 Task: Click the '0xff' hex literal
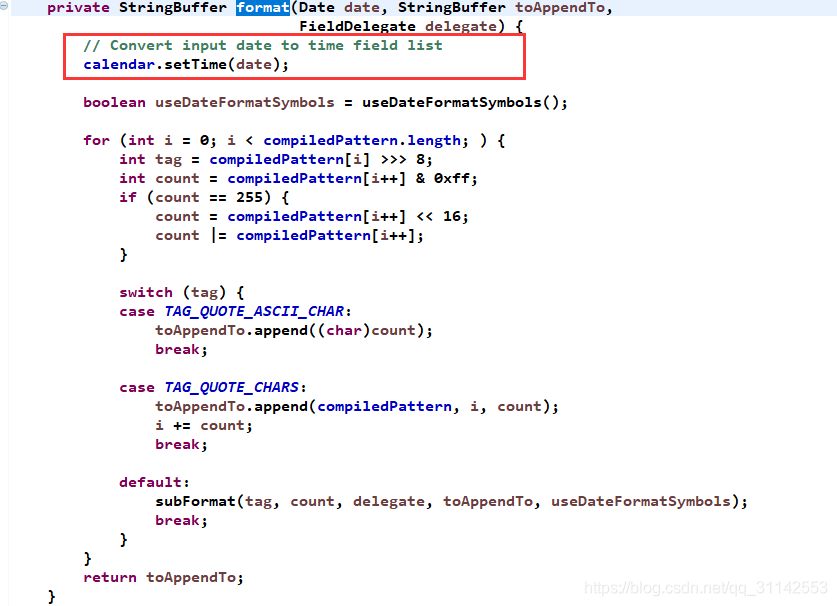point(452,178)
